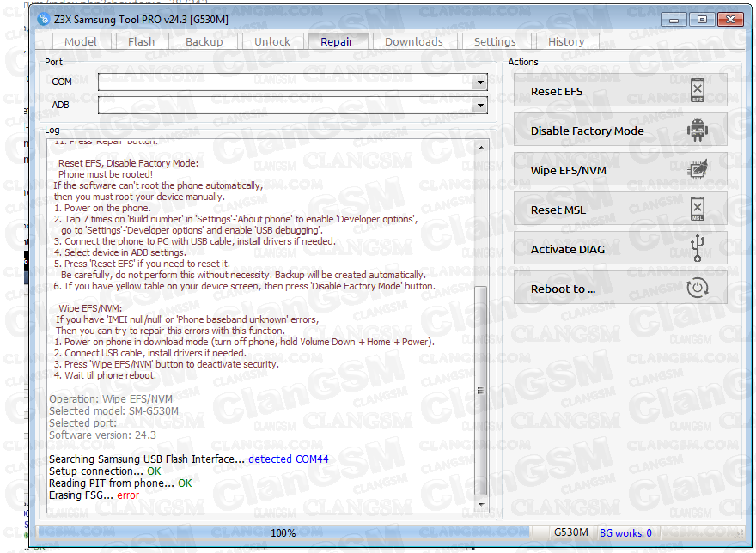Switch to the Model tab
756x553 pixels.
(x=81, y=41)
